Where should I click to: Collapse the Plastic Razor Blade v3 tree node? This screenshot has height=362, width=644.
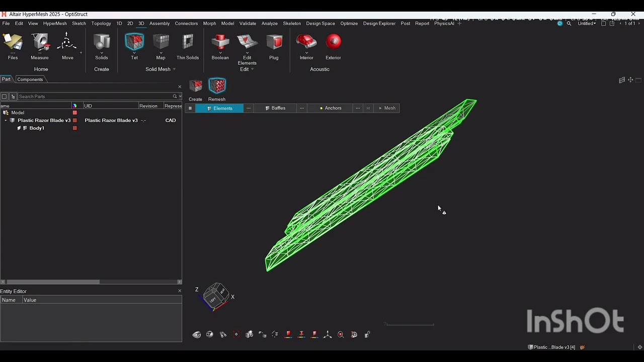tap(6, 121)
